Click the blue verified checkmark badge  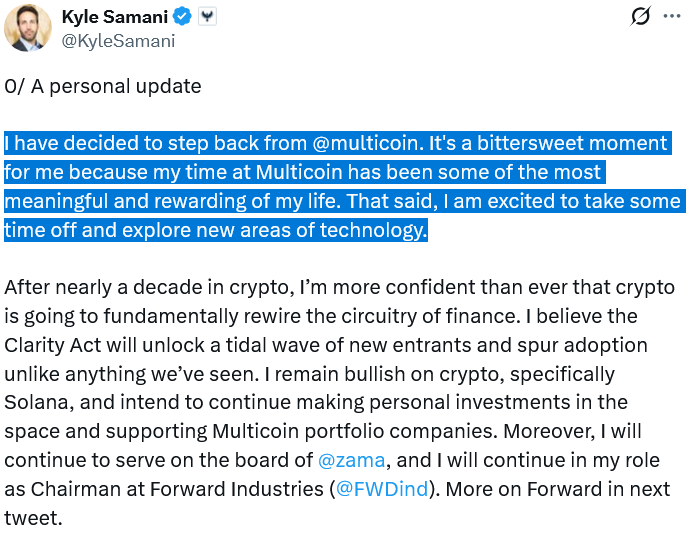tap(183, 17)
